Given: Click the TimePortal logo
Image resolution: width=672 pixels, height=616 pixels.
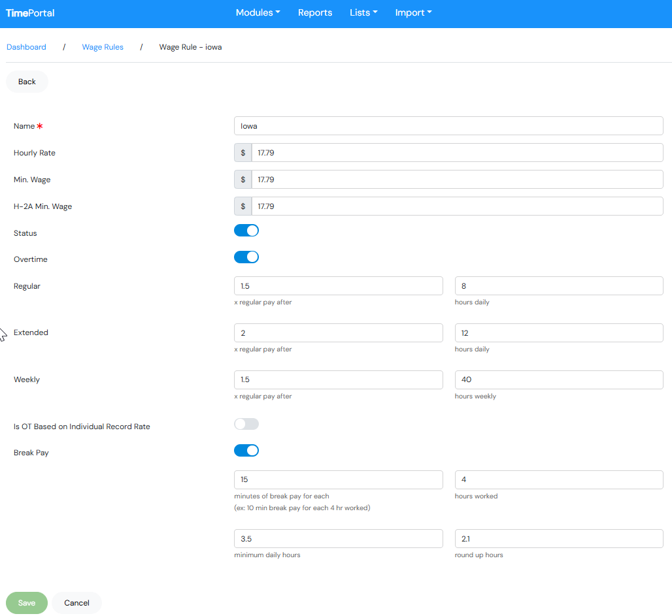Looking at the screenshot, I should point(30,13).
